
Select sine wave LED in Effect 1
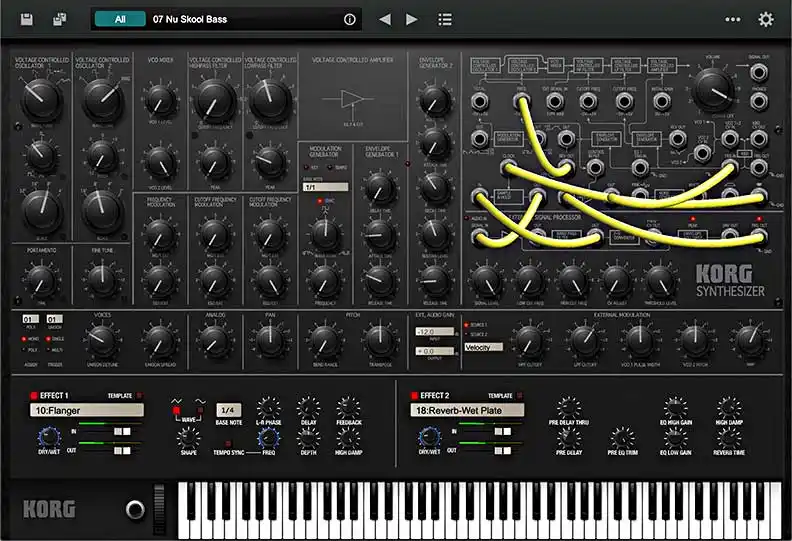(201, 411)
